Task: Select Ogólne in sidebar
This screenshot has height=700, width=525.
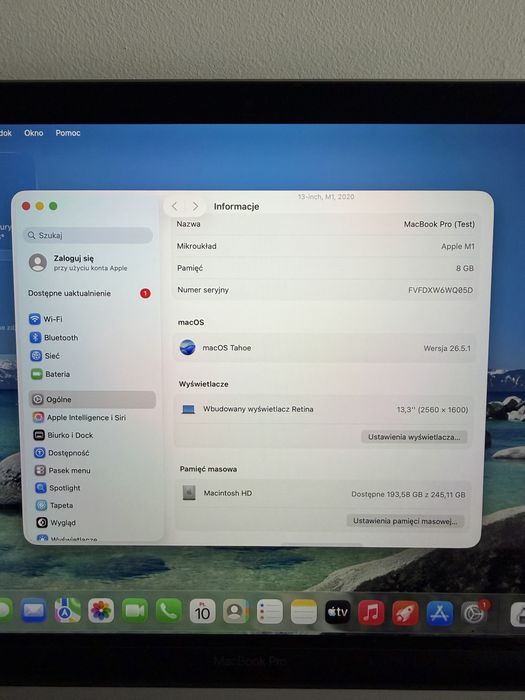Action: tap(92, 400)
